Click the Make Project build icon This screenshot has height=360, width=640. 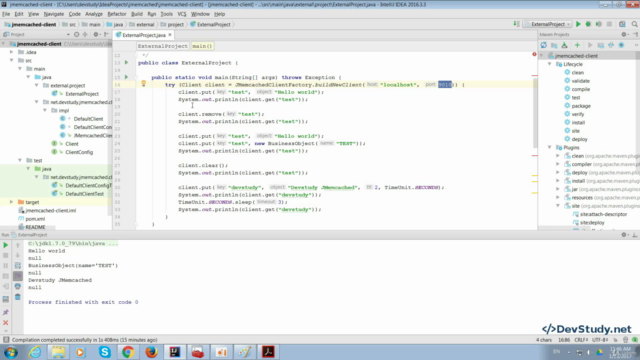pos(516,24)
